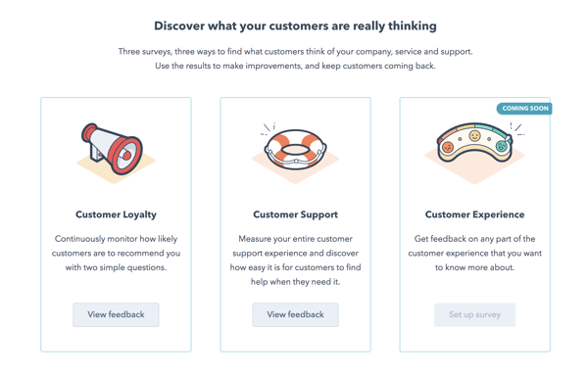
Task: Select the Customer Experience heading
Action: (x=474, y=214)
